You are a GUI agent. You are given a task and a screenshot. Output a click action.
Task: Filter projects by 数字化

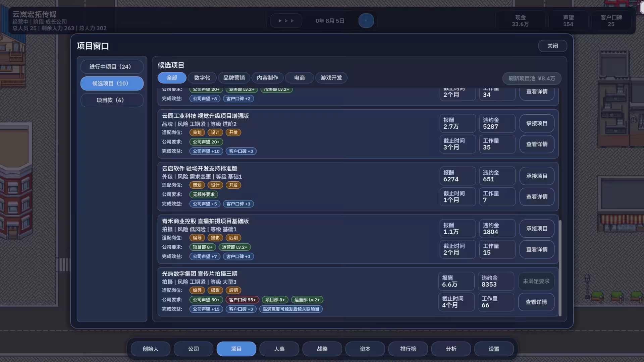click(x=202, y=78)
